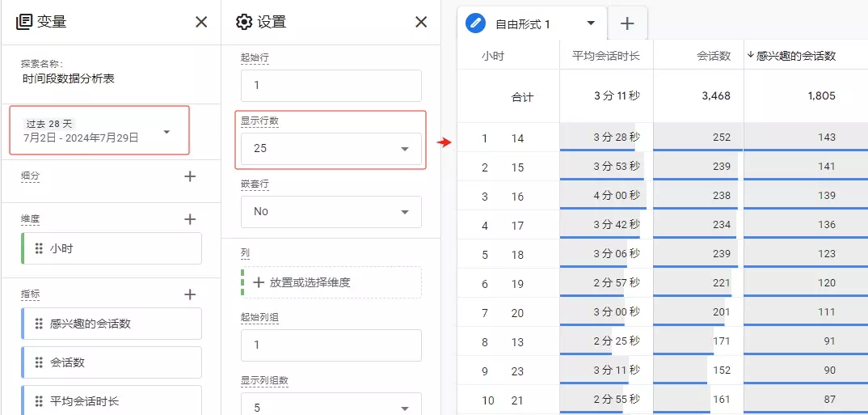868x415 pixels.
Task: Click drag handle of 感兴趣的会话数 metric
Action: tap(39, 324)
